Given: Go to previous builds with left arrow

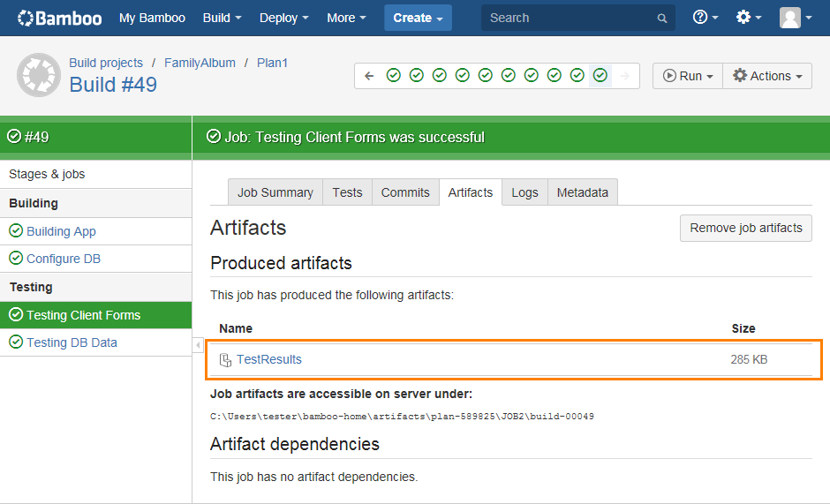Looking at the screenshot, I should point(369,76).
